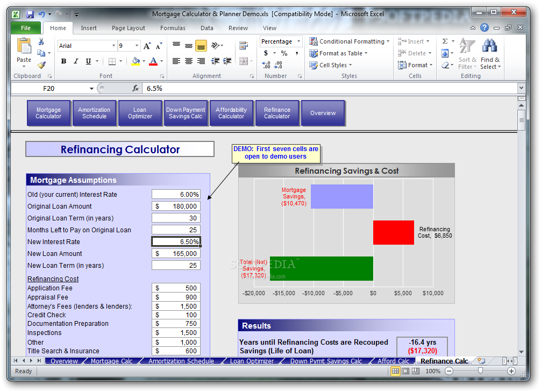Switch to the Page Layout ribbon tab

(129, 28)
